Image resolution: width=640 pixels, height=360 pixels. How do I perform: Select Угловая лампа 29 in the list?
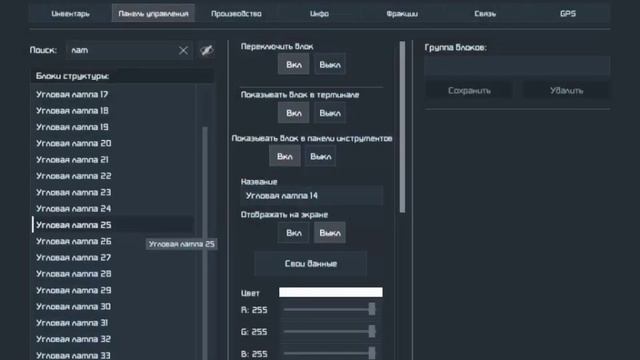click(113, 290)
